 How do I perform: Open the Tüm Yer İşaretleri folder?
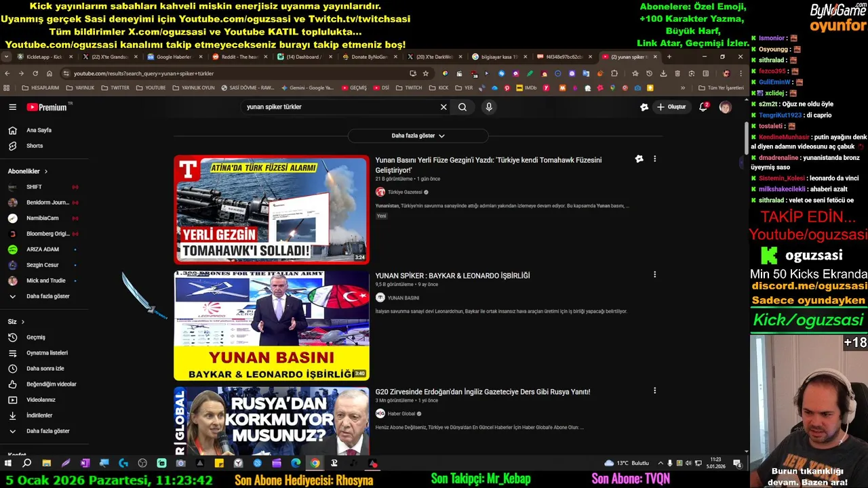[x=722, y=88]
